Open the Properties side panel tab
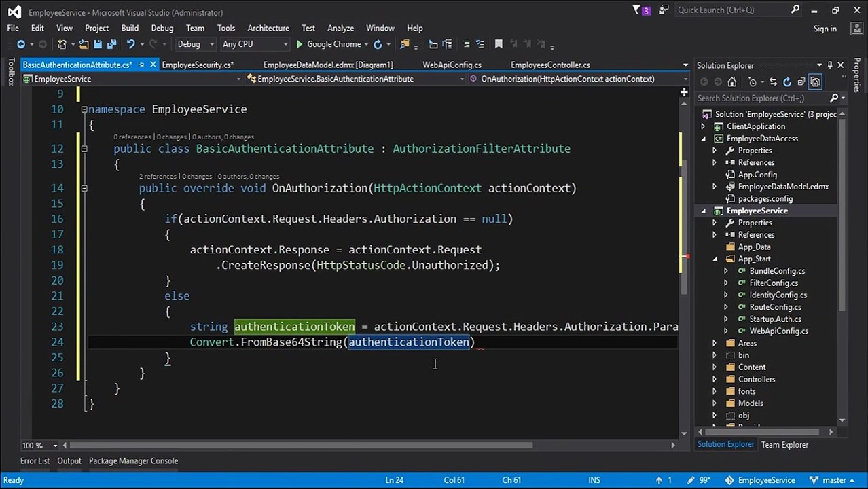The width and height of the screenshot is (868, 489). tap(856, 75)
